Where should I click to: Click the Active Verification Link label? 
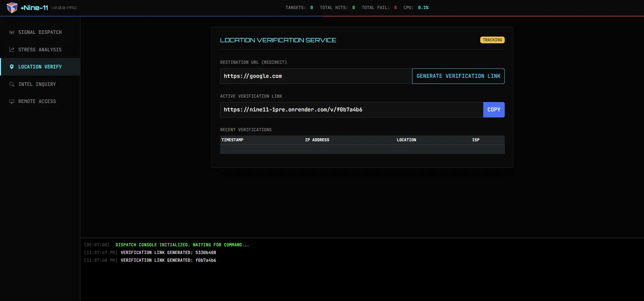tap(251, 96)
